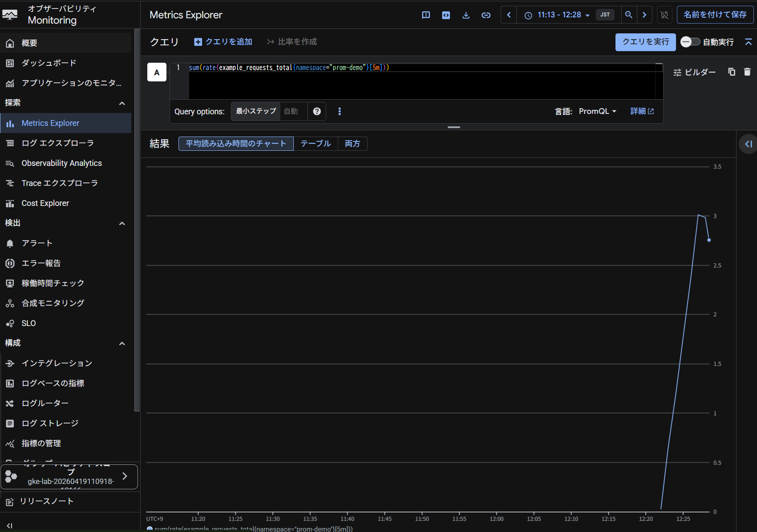Click the feedback icon in the header
This screenshot has width=757, height=532.
pos(426,15)
